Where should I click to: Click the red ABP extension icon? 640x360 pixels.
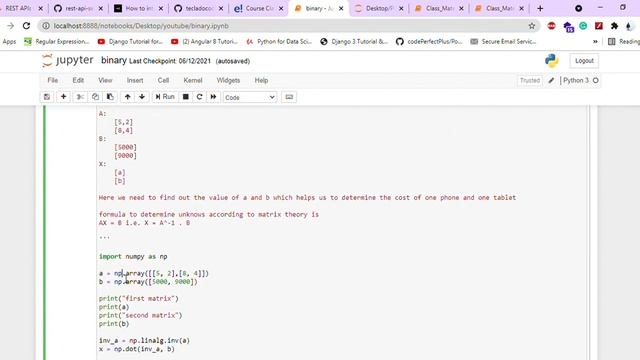551,26
